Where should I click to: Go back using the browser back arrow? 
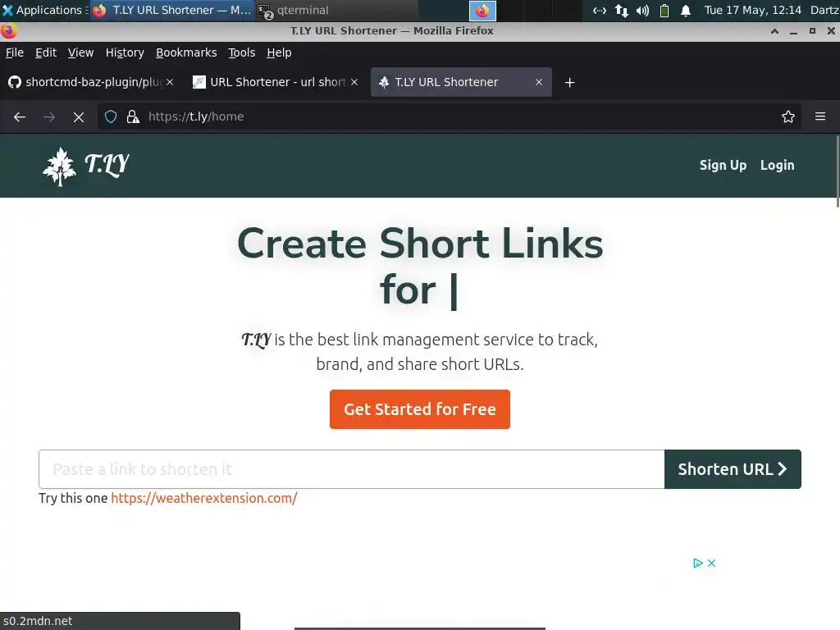point(20,116)
